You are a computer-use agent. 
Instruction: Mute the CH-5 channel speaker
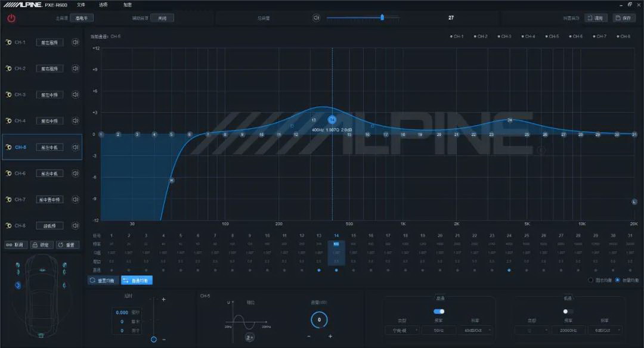click(x=75, y=147)
